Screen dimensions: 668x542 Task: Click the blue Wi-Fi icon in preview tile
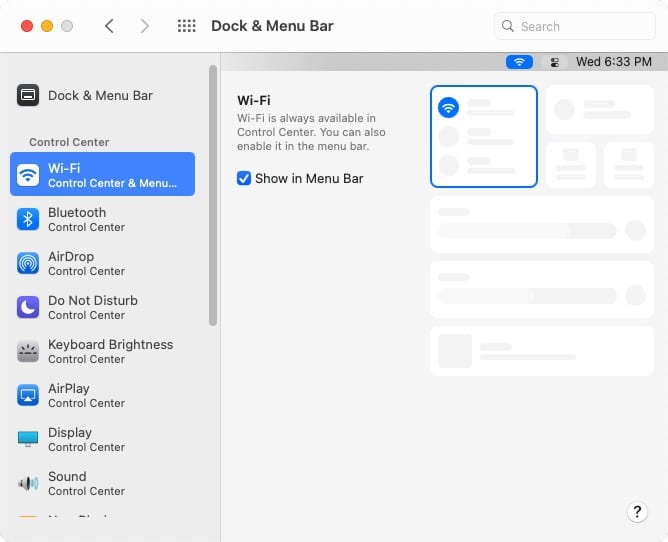(x=448, y=107)
